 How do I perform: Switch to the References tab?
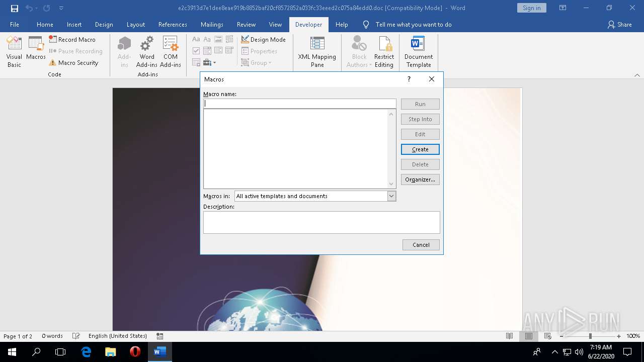173,24
